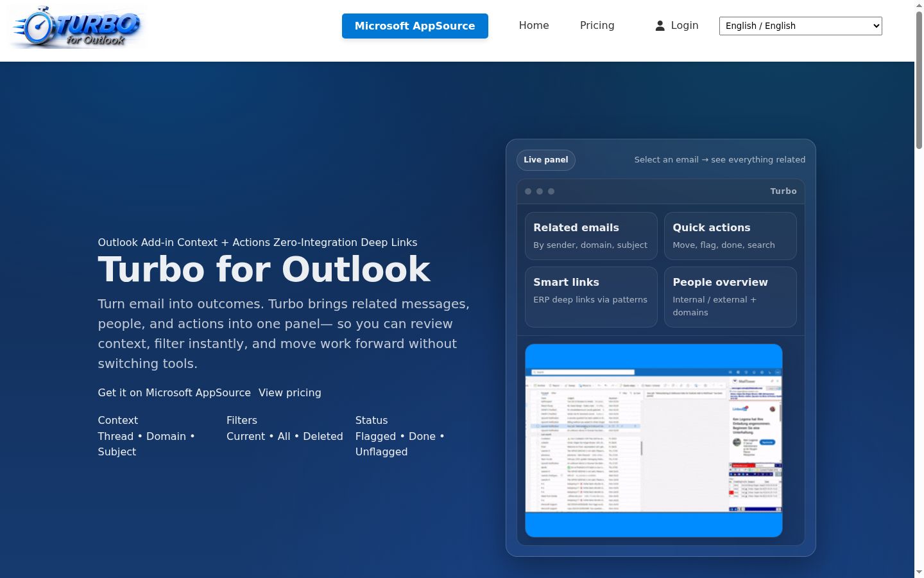Click 'Current • All • Deleted' text
This screenshot has width=924, height=578.
(x=285, y=436)
